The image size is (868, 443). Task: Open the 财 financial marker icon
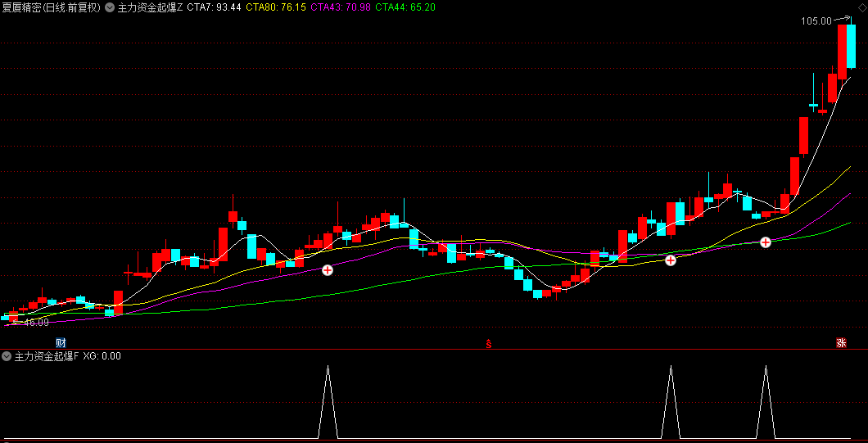pyautogui.click(x=61, y=342)
